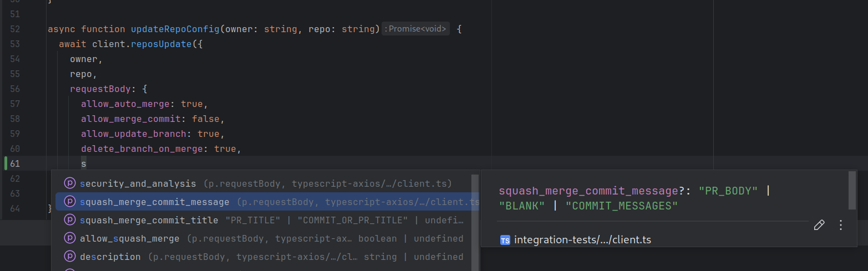Click allow_auto_merge property
Viewport: 868px width, 271px height.
pyautogui.click(x=125, y=104)
